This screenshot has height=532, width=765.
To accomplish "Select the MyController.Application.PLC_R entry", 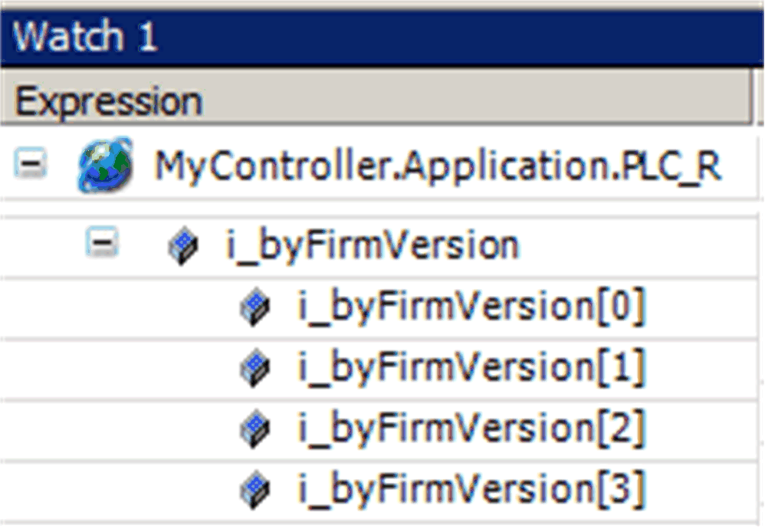I will tap(438, 166).
